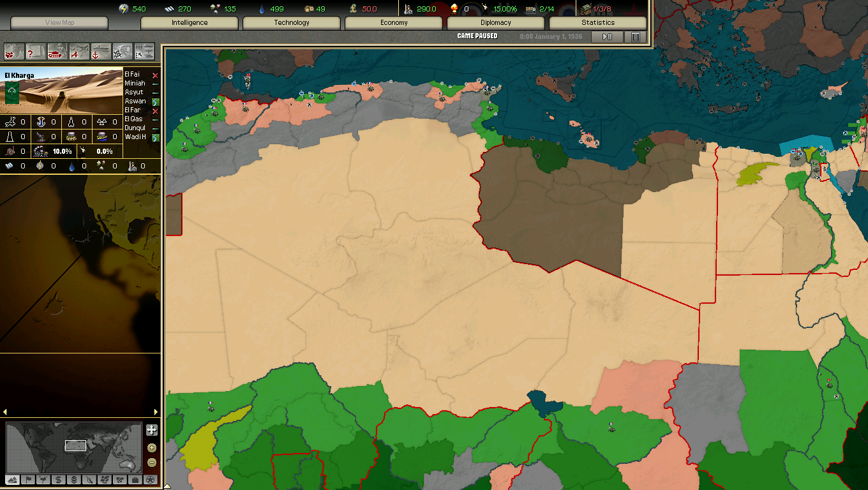
Task: Select neighbor province El Far
Action: [133, 110]
